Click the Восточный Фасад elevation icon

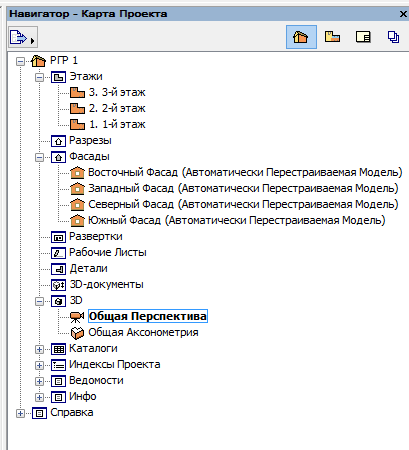coord(77,172)
